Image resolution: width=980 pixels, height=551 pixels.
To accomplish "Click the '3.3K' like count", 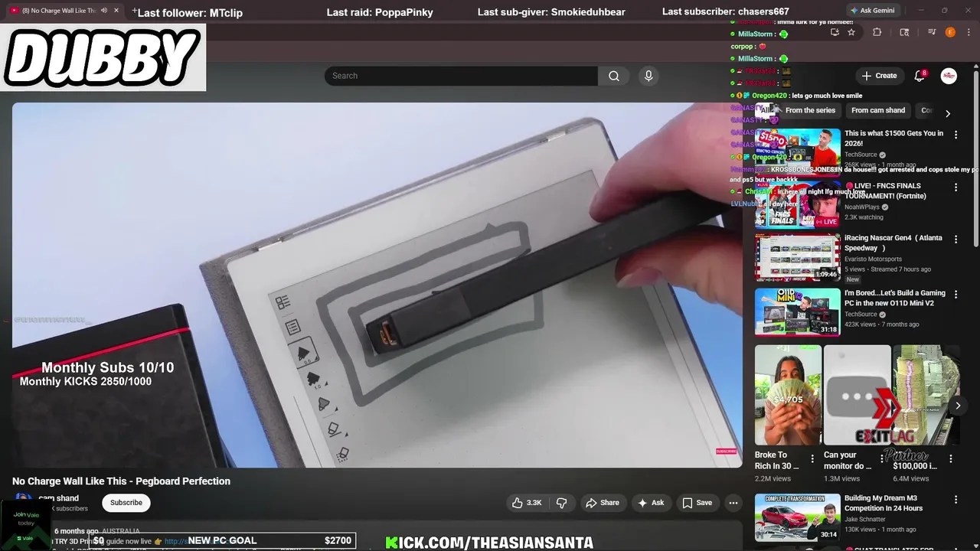I will click(534, 503).
